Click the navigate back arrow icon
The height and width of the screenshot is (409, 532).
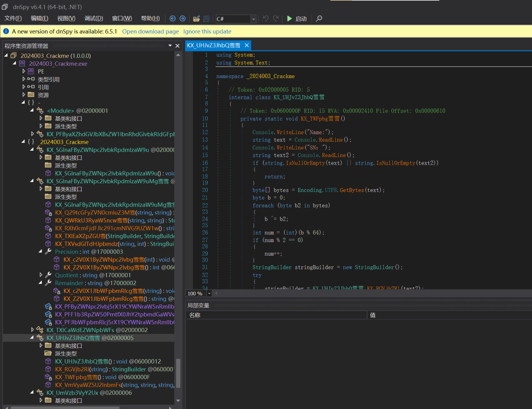173,19
